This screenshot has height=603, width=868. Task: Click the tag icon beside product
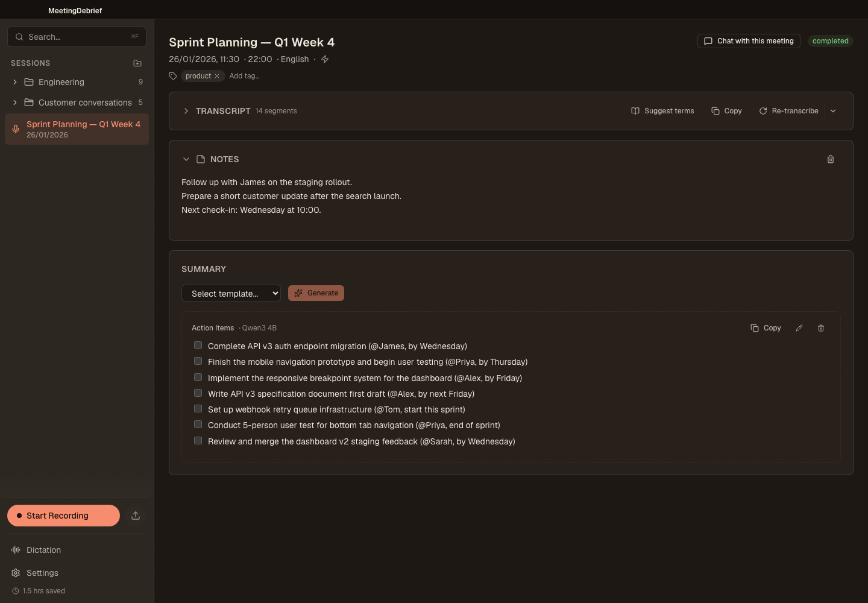[173, 76]
